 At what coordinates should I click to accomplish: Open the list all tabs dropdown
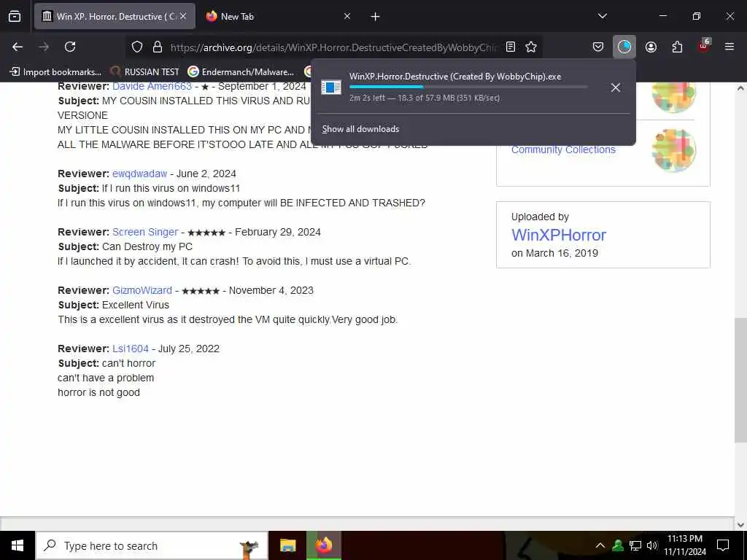[602, 16]
